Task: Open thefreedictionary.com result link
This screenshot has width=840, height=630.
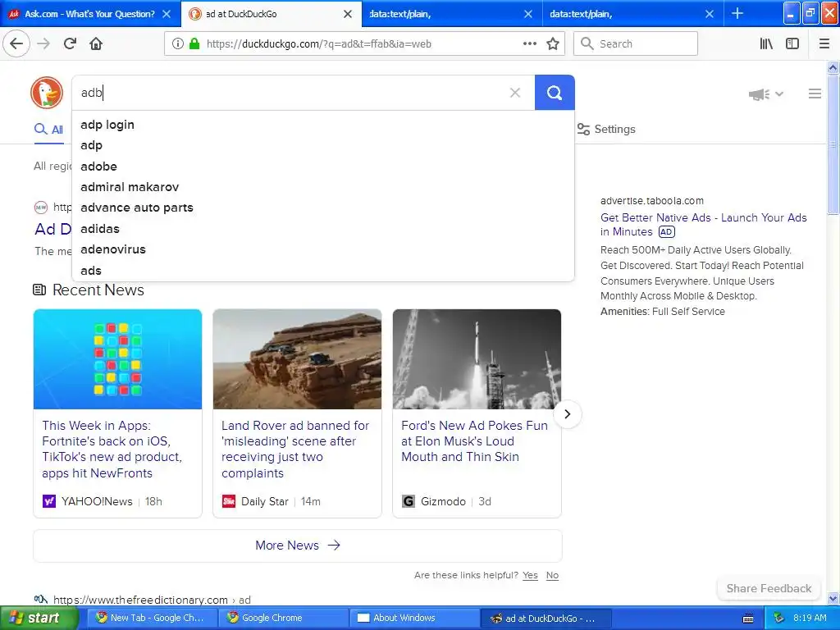Action: (x=152, y=600)
